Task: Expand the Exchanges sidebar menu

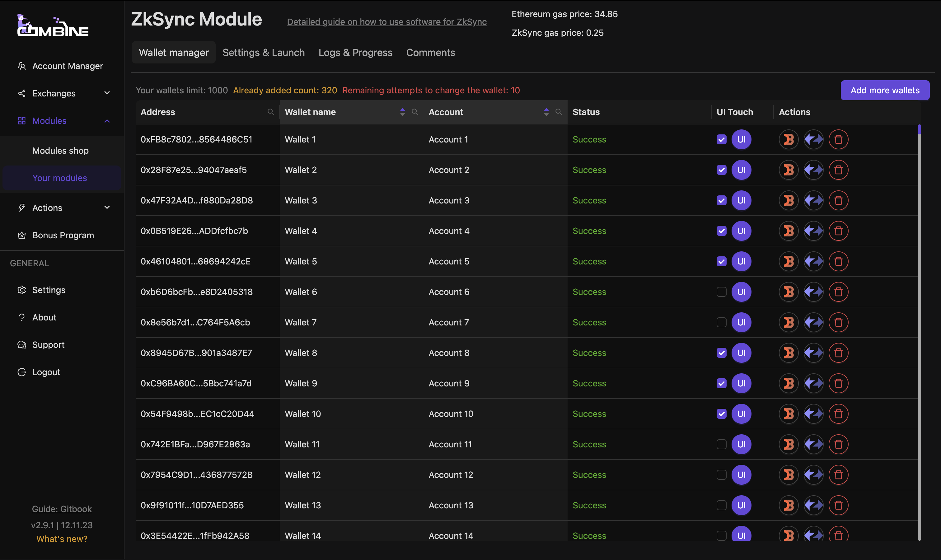Action: click(x=62, y=93)
